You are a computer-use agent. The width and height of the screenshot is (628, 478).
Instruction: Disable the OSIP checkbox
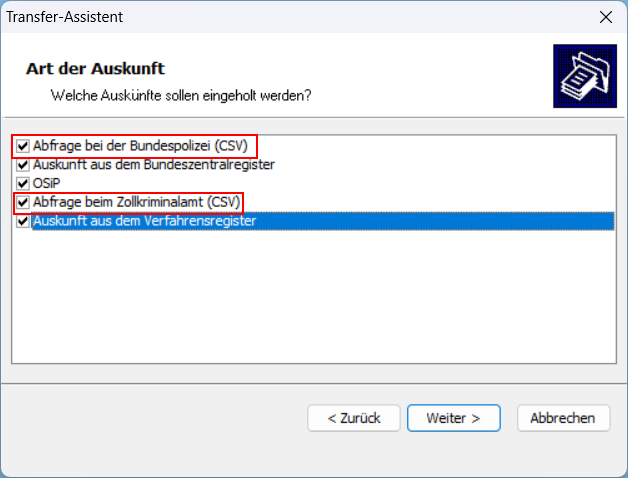coord(23,183)
